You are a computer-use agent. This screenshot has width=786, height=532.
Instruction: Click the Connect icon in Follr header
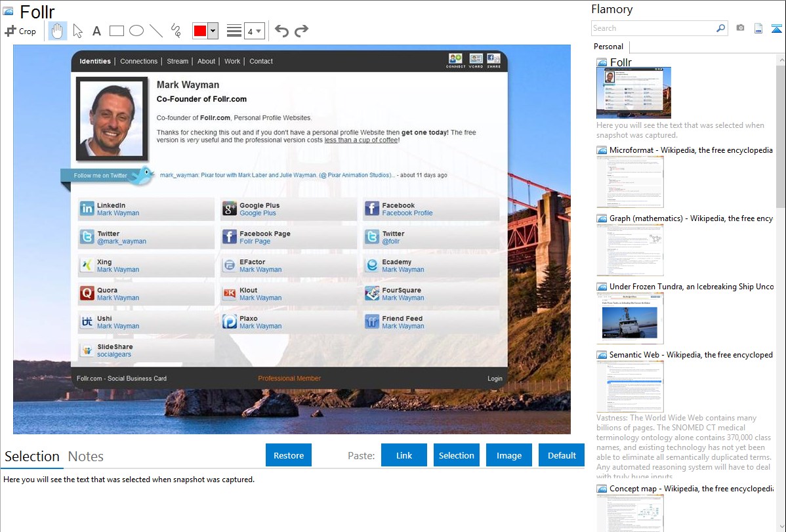tap(456, 60)
